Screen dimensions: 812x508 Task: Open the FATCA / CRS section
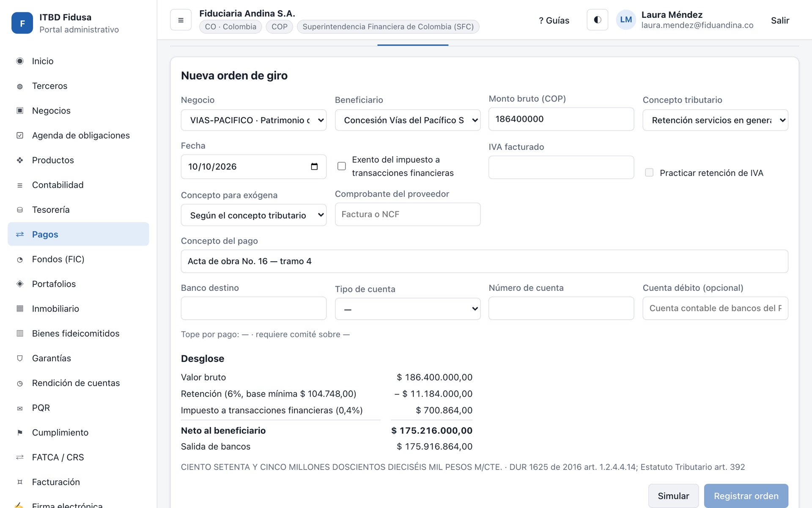point(78,457)
